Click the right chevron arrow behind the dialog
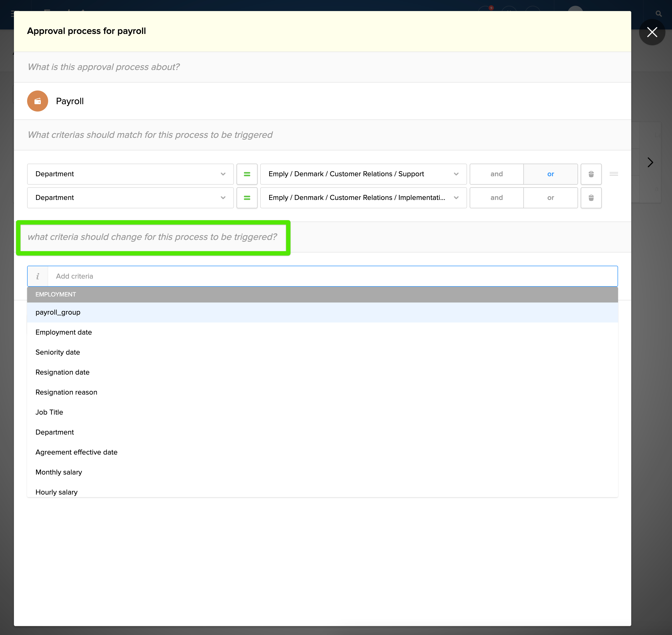Image resolution: width=672 pixels, height=635 pixels. coord(650,163)
